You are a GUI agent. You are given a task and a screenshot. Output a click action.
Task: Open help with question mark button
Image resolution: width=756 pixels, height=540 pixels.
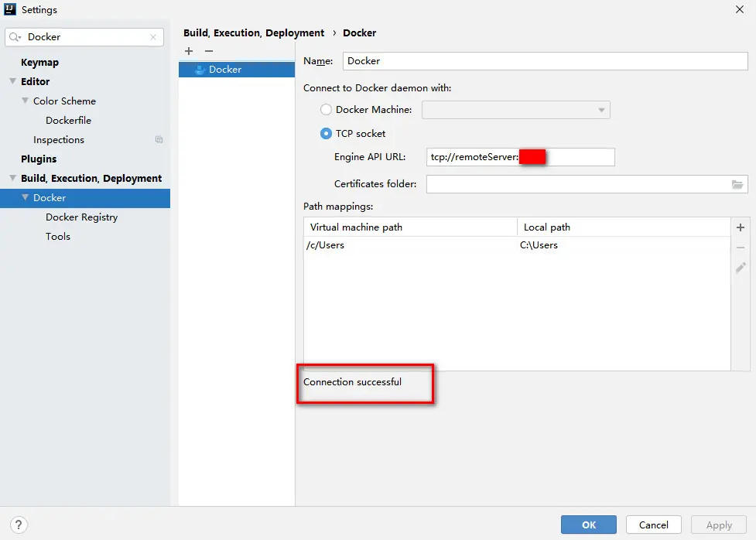coord(19,525)
